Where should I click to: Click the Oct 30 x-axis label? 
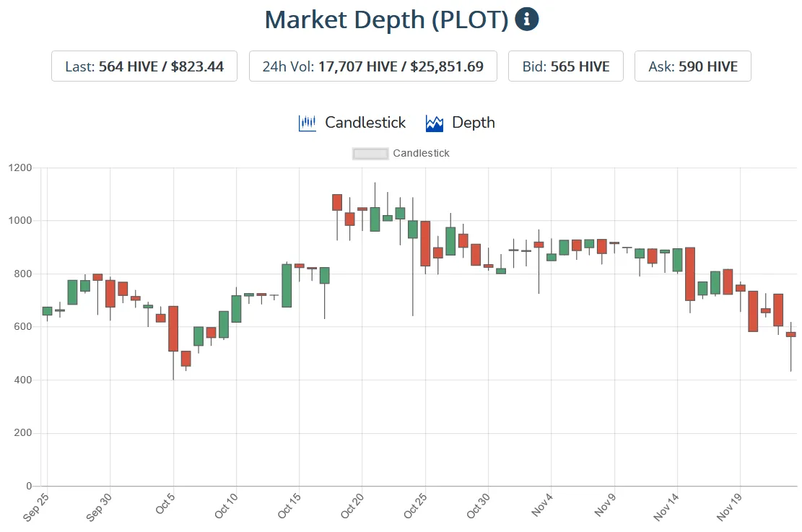[478, 506]
